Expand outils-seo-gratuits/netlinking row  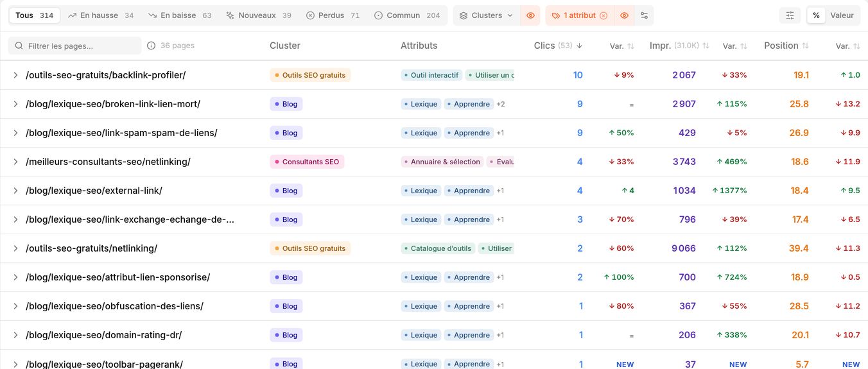tap(15, 248)
